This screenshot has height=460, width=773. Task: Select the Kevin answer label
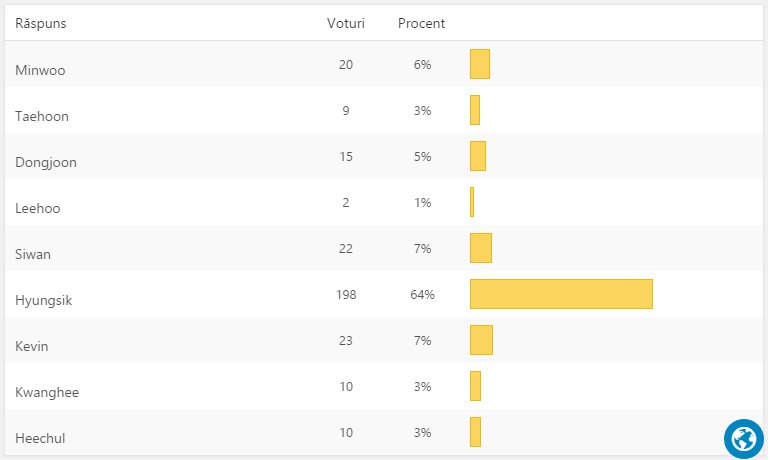point(32,346)
